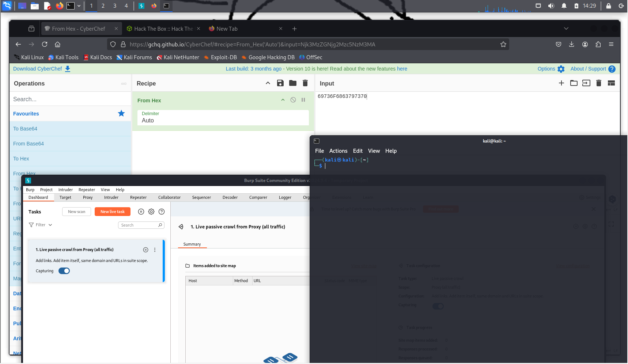628x364 pixels.
Task: Select the Summary tab in task details
Action: 192,244
